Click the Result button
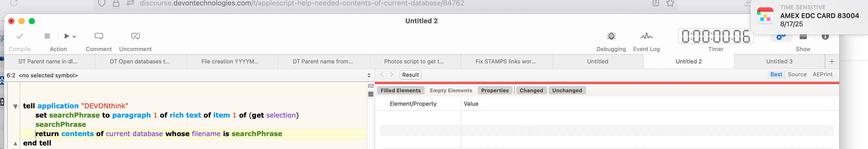 point(410,75)
